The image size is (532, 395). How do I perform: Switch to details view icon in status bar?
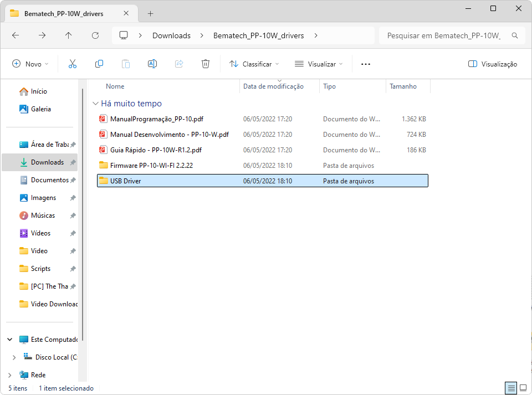tap(511, 388)
